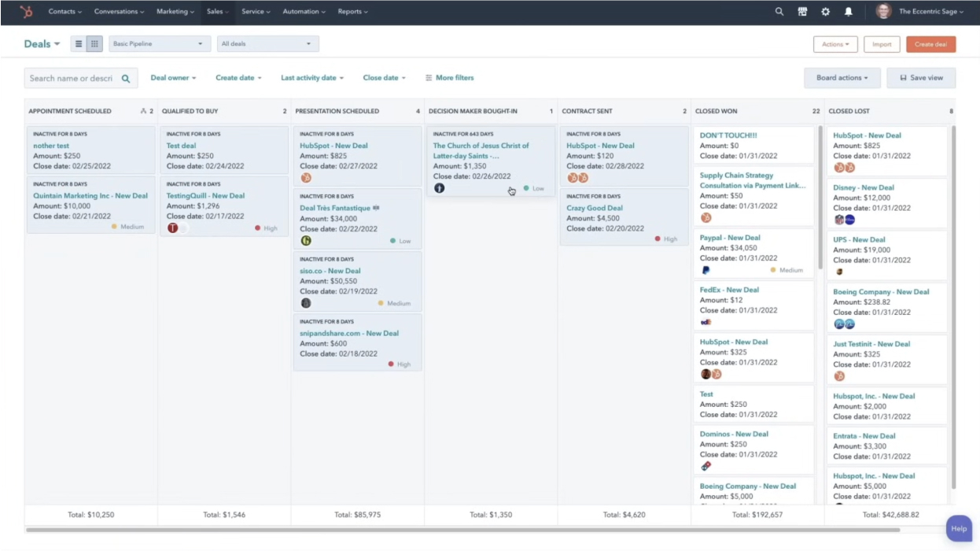Open the Reports menu

coord(352,12)
